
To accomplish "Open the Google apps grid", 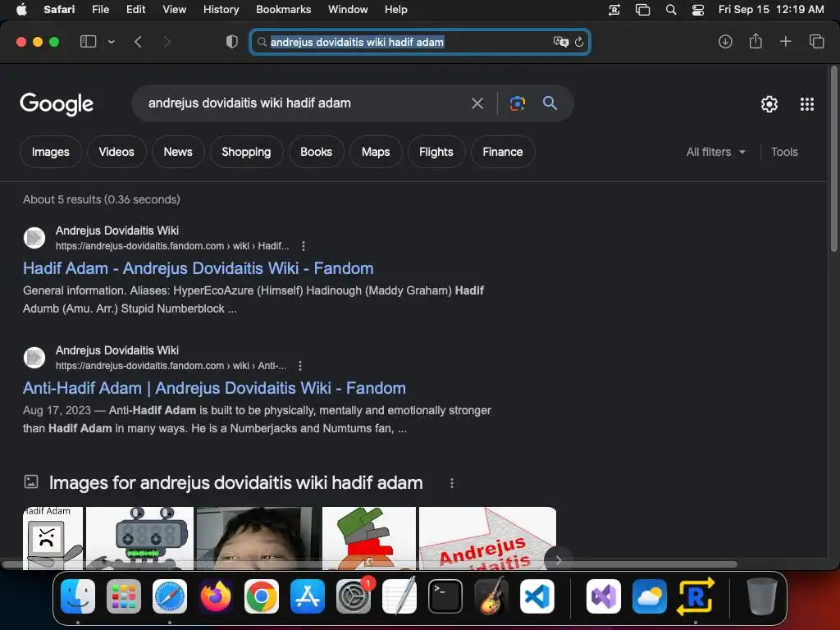I will tap(807, 104).
